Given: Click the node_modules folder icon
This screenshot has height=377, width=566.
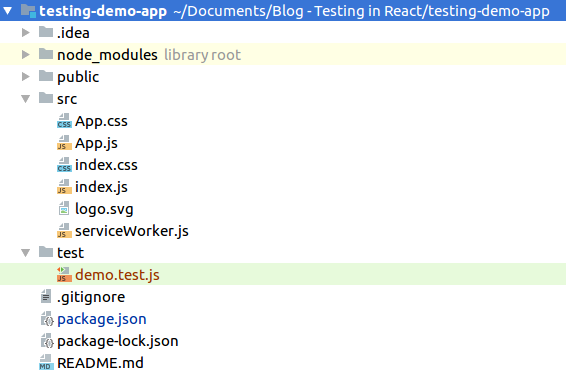Looking at the screenshot, I should tap(46, 54).
